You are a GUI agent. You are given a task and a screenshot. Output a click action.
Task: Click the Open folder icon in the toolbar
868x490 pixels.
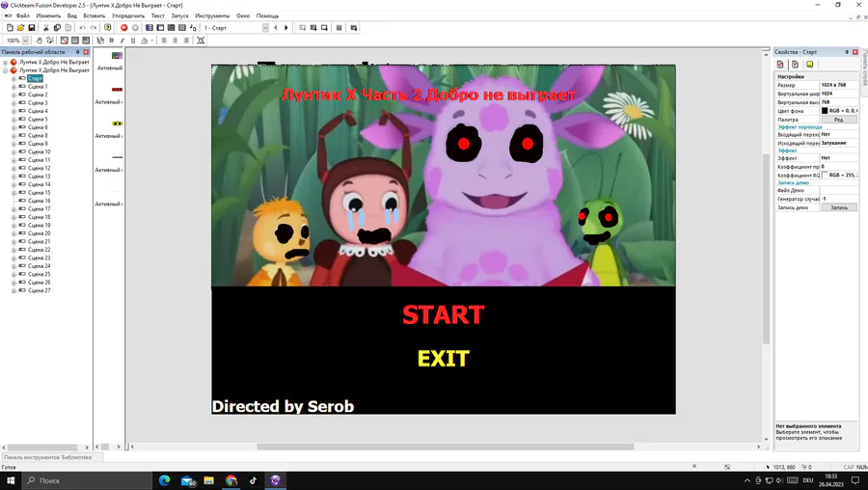point(20,28)
